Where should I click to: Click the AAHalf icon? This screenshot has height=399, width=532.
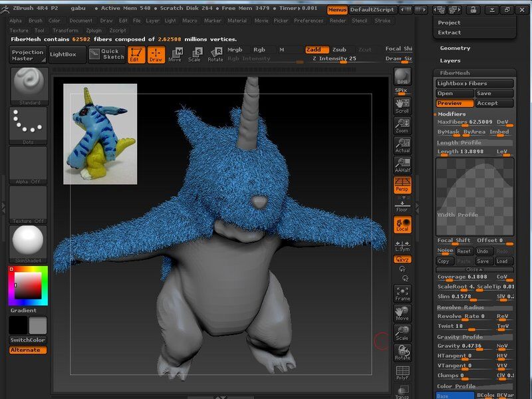point(402,165)
